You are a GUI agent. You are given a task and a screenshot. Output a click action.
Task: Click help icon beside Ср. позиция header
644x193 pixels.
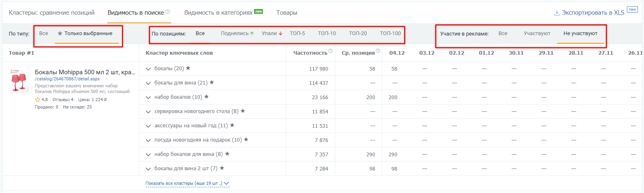tap(378, 51)
